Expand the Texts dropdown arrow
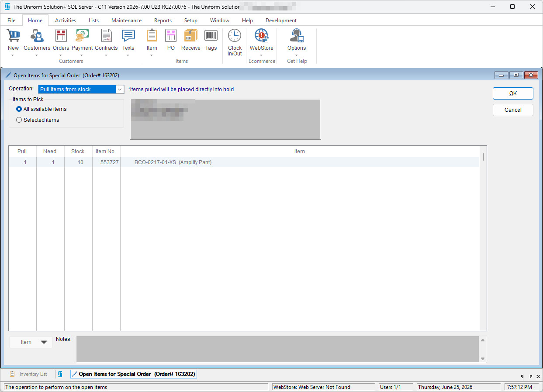The width and height of the screenshot is (543, 392). click(128, 55)
